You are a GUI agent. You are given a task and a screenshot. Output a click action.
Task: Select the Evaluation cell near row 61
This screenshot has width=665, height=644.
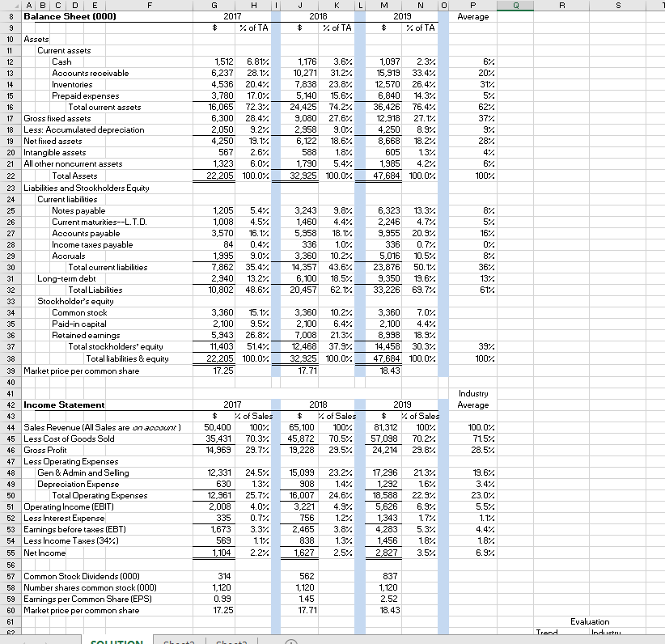coord(591,621)
